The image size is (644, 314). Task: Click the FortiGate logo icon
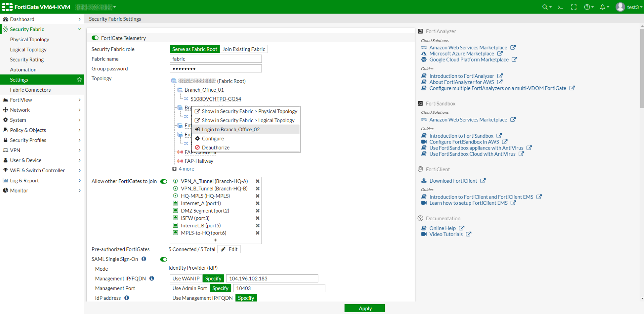coord(7,7)
